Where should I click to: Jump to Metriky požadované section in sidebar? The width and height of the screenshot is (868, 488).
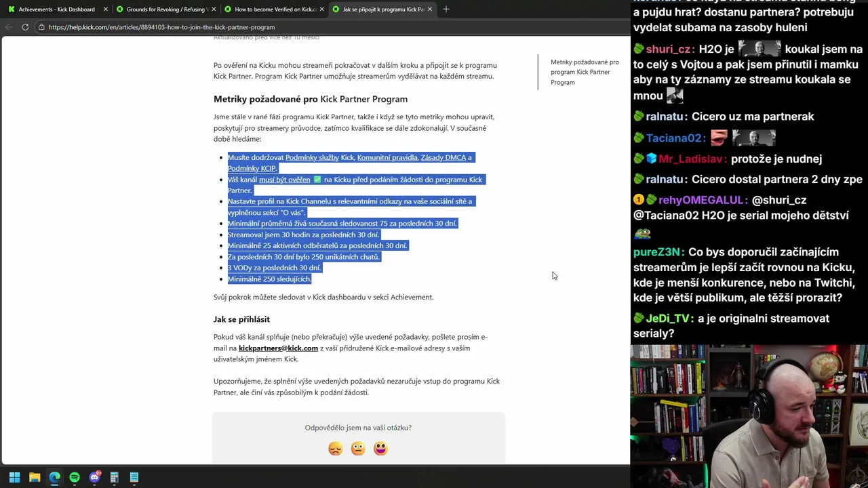pyautogui.click(x=585, y=72)
